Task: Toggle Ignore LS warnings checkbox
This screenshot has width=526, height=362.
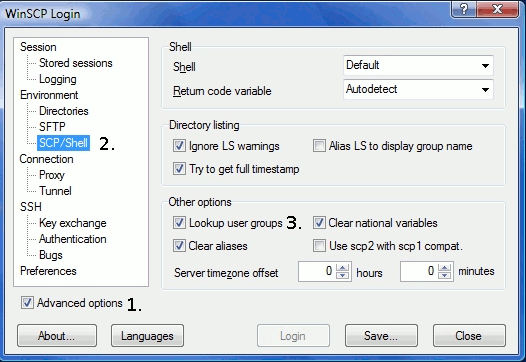Action: (179, 146)
